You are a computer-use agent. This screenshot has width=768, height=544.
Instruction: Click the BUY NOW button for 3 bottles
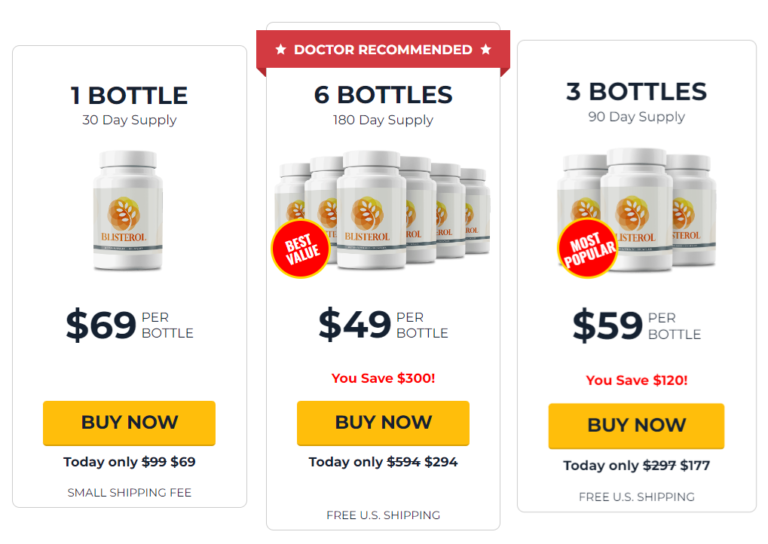tap(636, 426)
